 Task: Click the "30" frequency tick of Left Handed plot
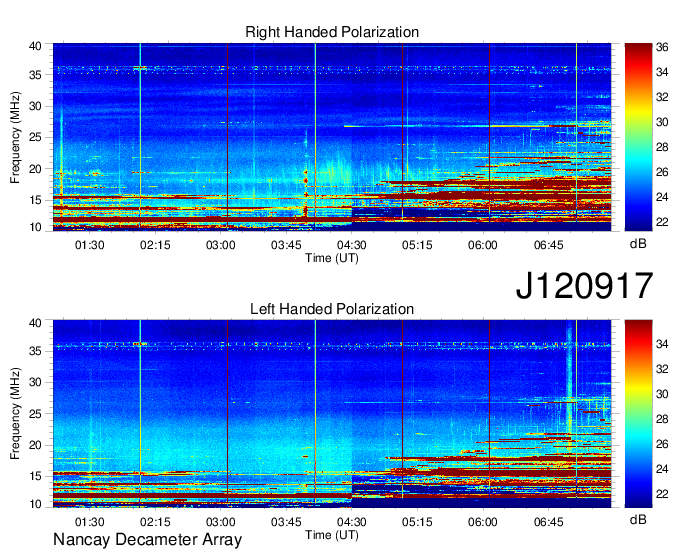point(35,382)
